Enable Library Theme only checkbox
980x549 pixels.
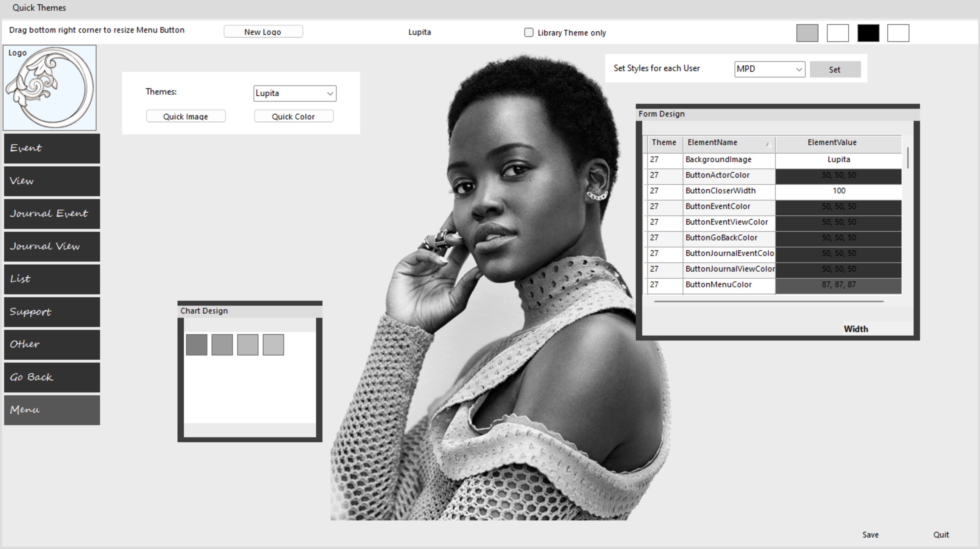[x=528, y=33]
